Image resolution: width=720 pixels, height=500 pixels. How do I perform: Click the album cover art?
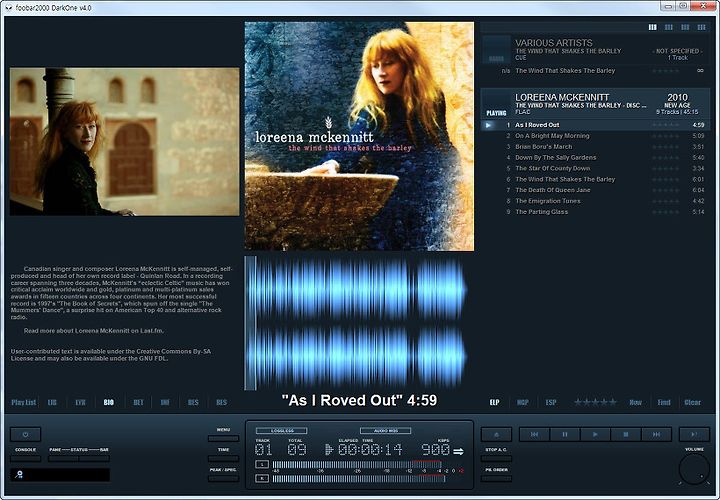point(359,136)
